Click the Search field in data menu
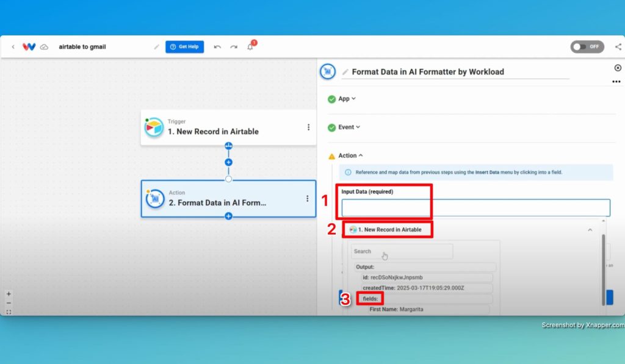This screenshot has height=364, width=625. point(402,251)
